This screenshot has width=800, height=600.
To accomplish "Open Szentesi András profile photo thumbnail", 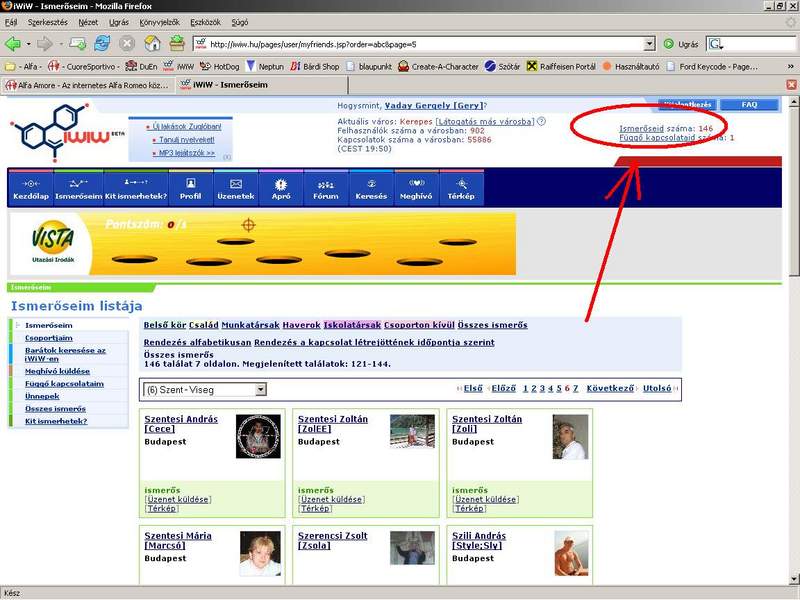I will point(258,436).
